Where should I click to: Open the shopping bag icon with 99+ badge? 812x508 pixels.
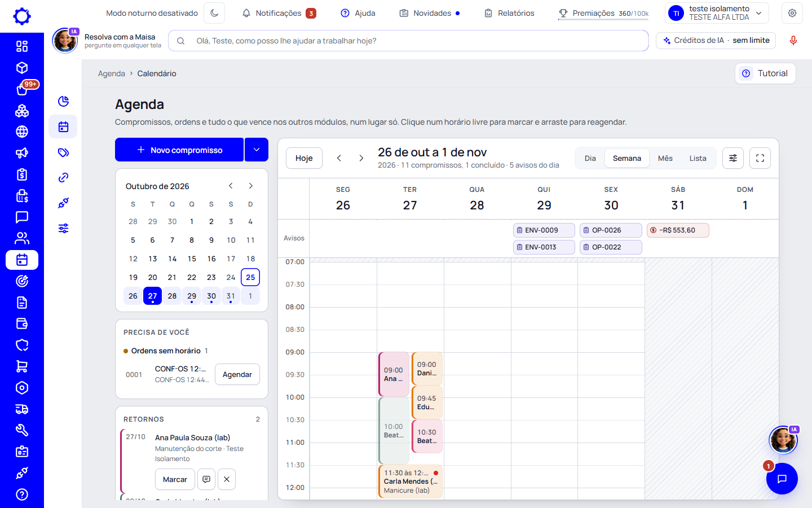(x=22, y=89)
